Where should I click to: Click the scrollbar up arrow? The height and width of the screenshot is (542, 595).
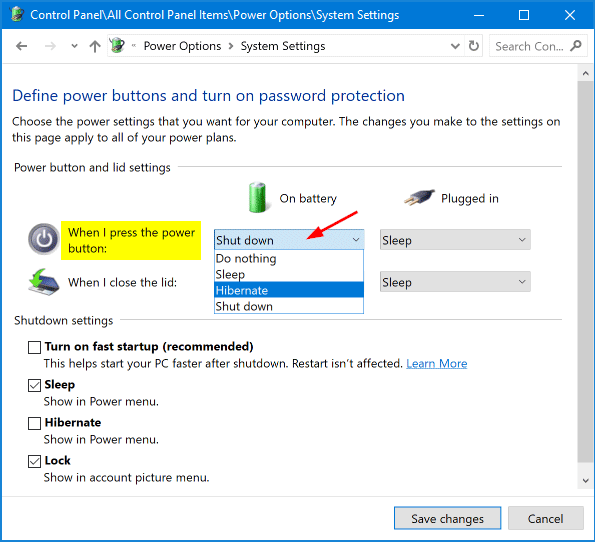coord(586,73)
